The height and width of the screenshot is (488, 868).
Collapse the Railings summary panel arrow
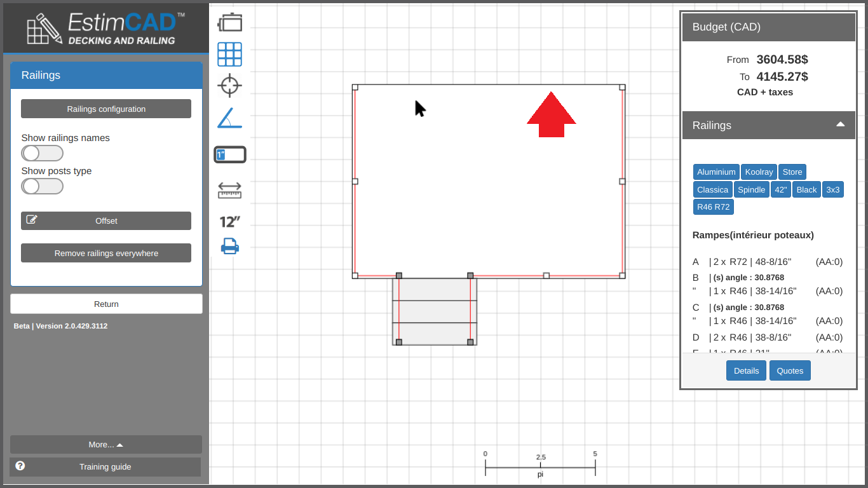[840, 125]
